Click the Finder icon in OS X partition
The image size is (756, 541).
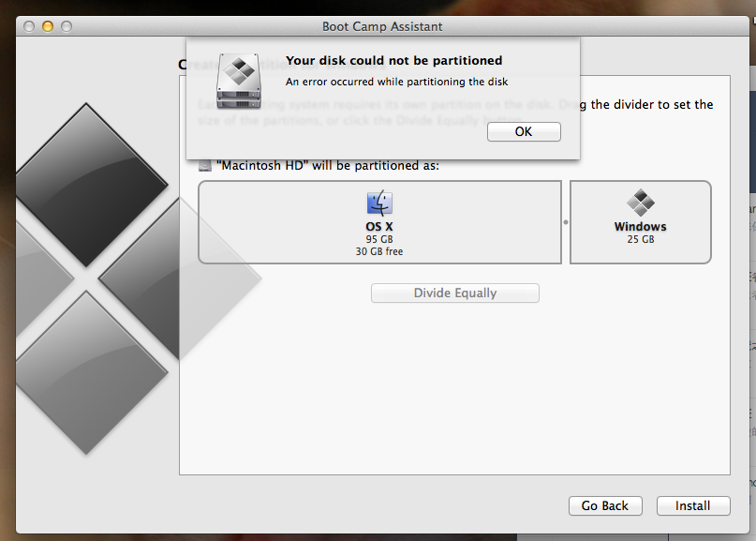coord(379,203)
